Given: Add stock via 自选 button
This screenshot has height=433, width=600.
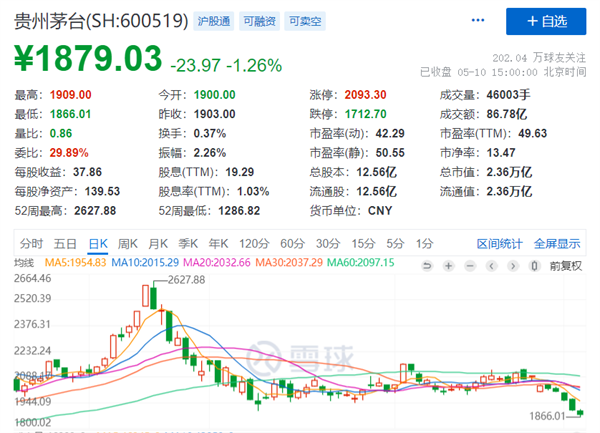Looking at the screenshot, I should (546, 21).
